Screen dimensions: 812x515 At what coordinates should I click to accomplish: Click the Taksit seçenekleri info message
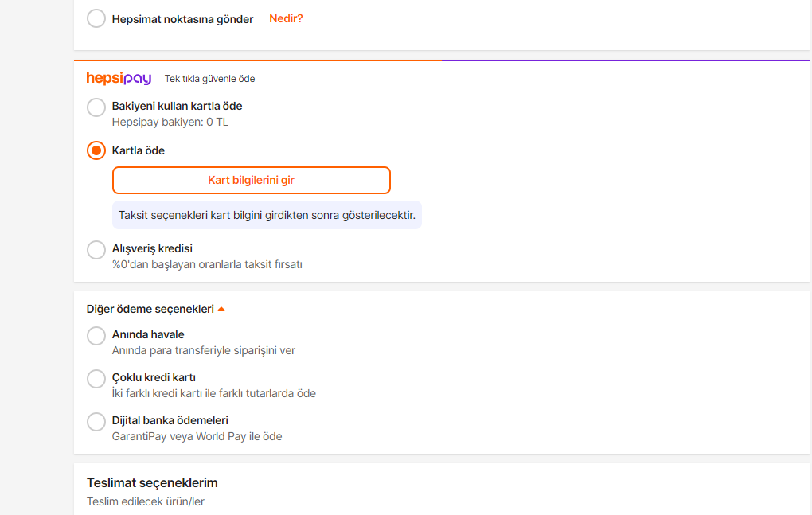267,215
